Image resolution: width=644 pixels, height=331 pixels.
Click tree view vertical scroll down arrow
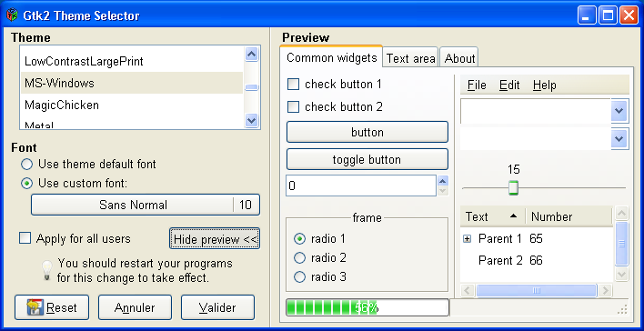click(621, 274)
